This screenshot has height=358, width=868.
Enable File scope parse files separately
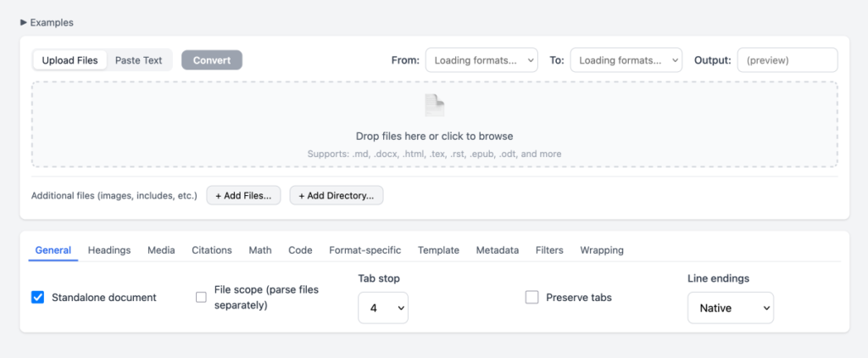201,297
